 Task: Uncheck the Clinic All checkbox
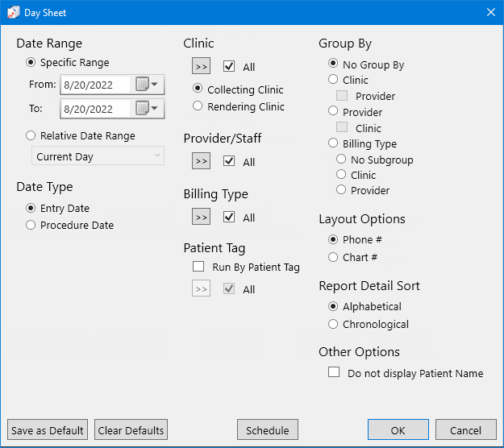click(229, 66)
